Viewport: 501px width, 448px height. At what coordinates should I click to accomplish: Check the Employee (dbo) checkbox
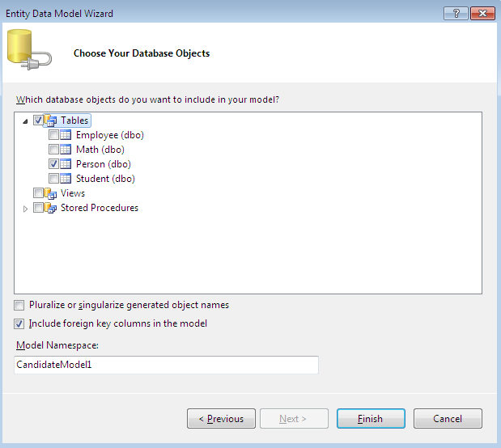pyautogui.click(x=53, y=135)
